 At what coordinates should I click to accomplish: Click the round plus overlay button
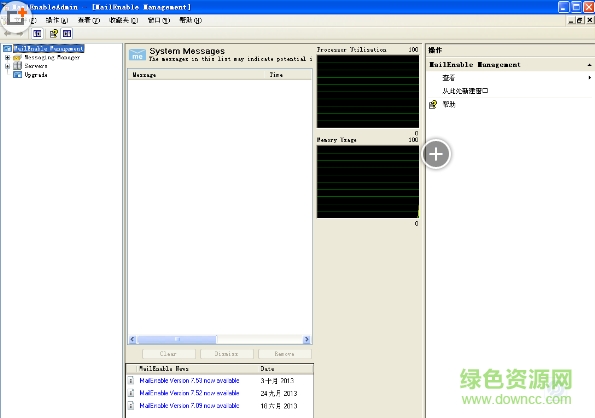436,154
